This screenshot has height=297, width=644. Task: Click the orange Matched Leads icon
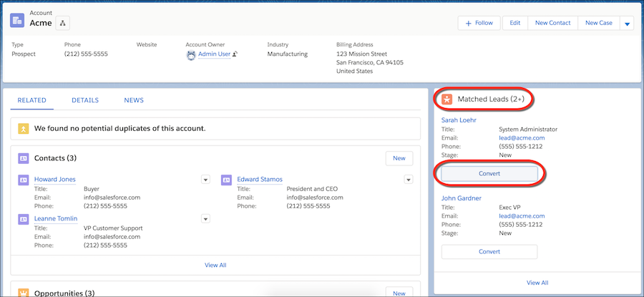tap(447, 99)
